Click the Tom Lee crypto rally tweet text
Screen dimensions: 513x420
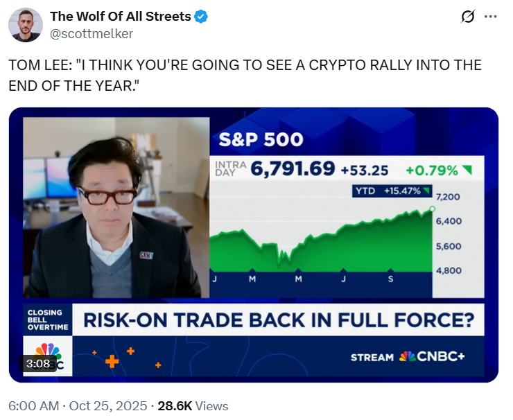245,73
